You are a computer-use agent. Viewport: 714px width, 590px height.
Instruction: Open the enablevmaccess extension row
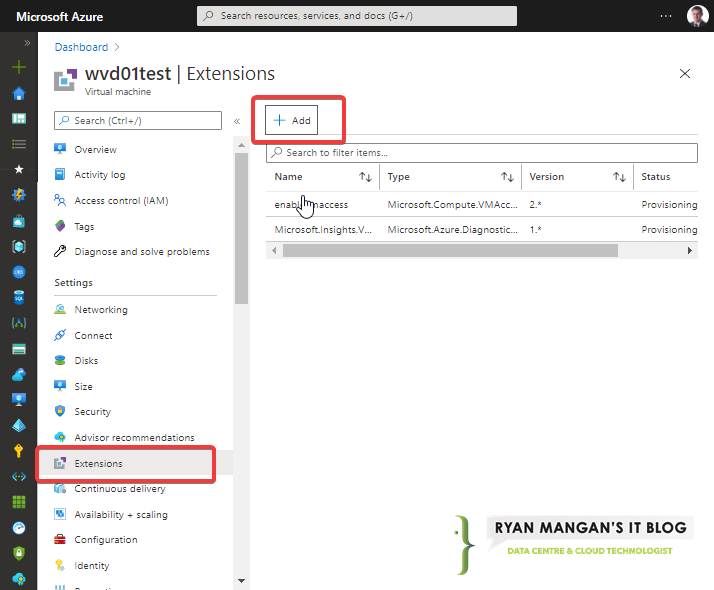[x=482, y=204]
